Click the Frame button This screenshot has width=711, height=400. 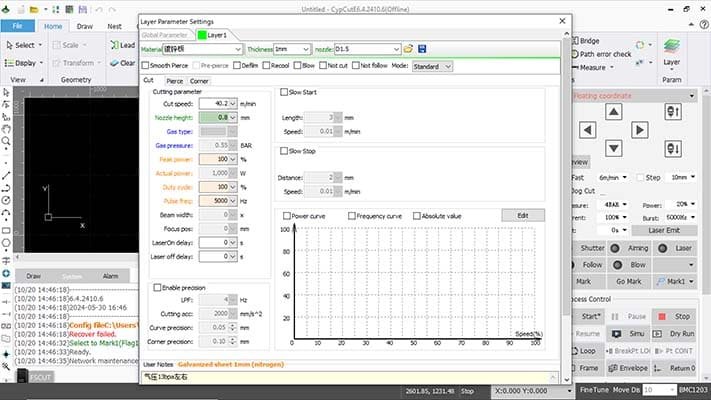tap(587, 368)
